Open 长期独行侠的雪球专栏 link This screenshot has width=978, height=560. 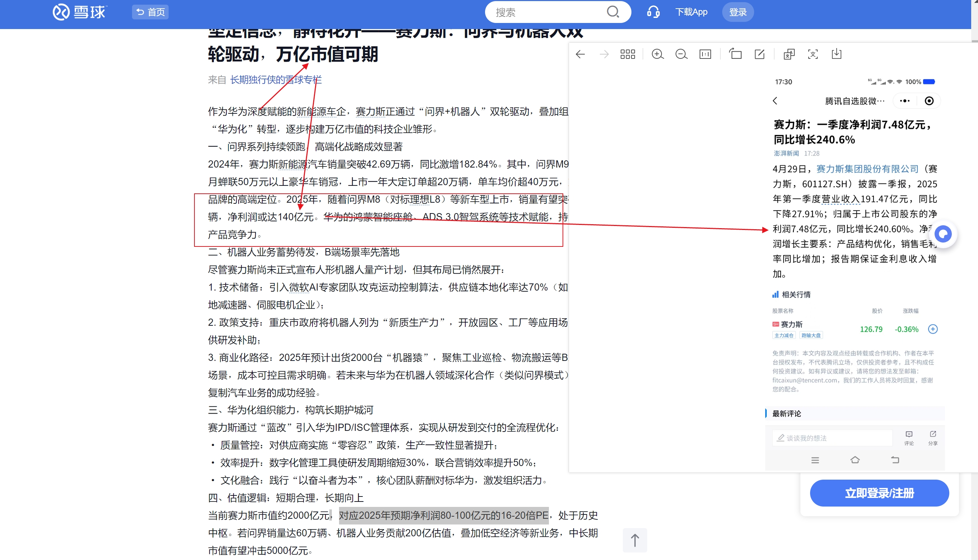pos(276,80)
